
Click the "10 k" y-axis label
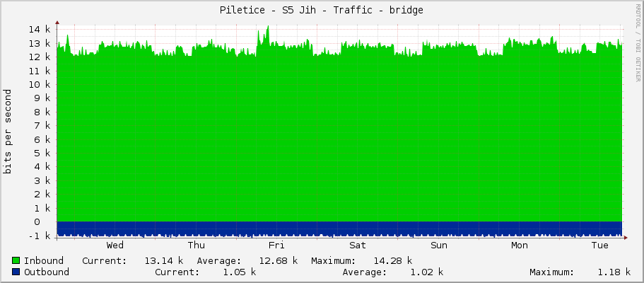tap(40, 84)
